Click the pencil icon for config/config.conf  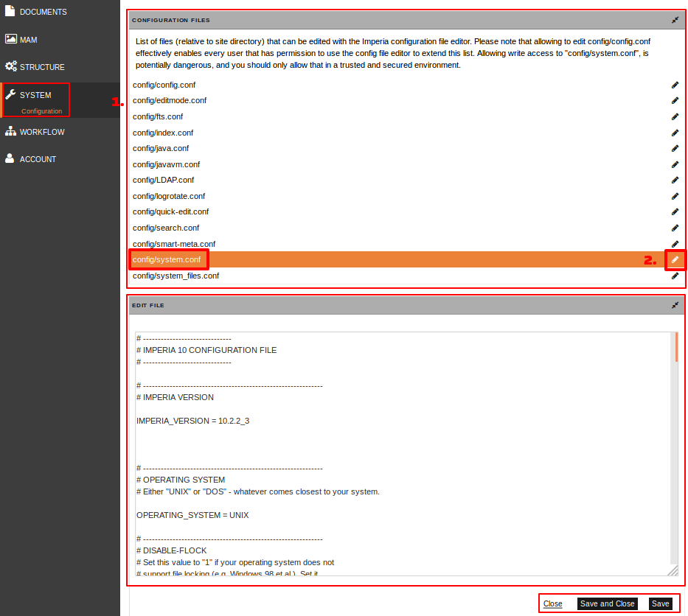(x=675, y=85)
